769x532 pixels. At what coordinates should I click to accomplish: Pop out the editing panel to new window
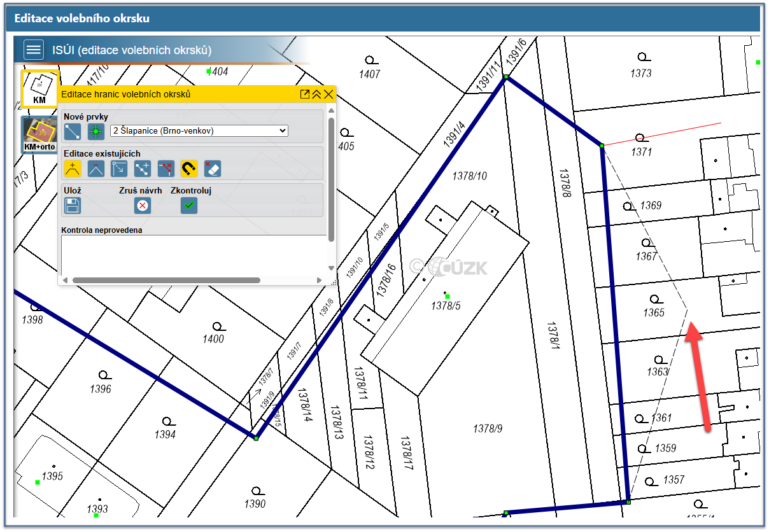[x=305, y=94]
